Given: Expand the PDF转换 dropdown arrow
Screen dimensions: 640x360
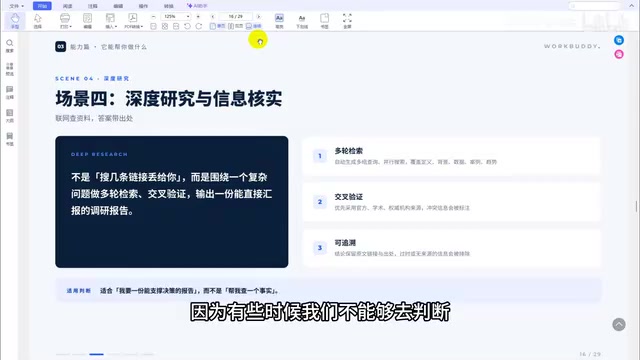Looking at the screenshot, I should pyautogui.click(x=142, y=27).
